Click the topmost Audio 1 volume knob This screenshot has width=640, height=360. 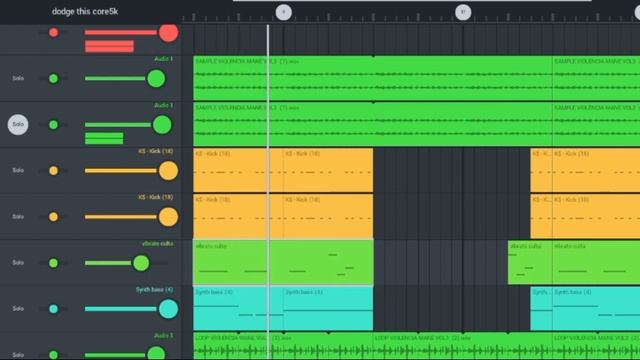coord(156,78)
